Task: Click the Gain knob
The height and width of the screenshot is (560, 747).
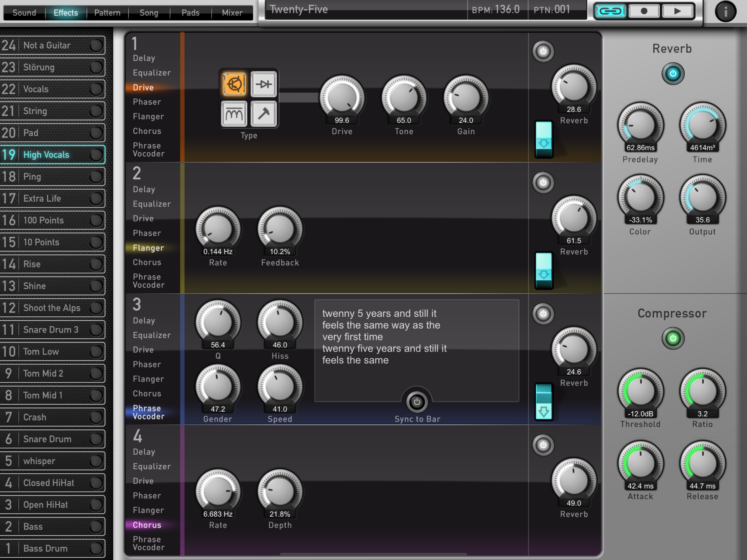Action: tap(466, 98)
